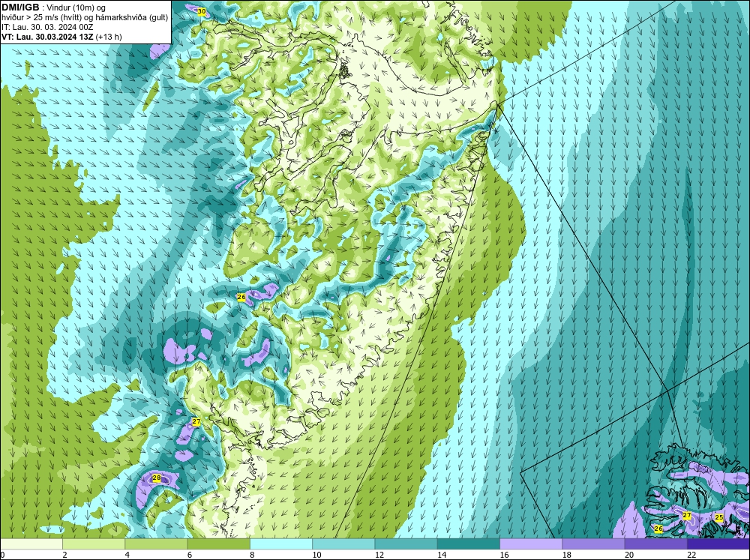Image resolution: width=750 pixels, height=560 pixels.
Task: Click the 6–8 m/s olive green legend swatch
Action: (x=218, y=544)
